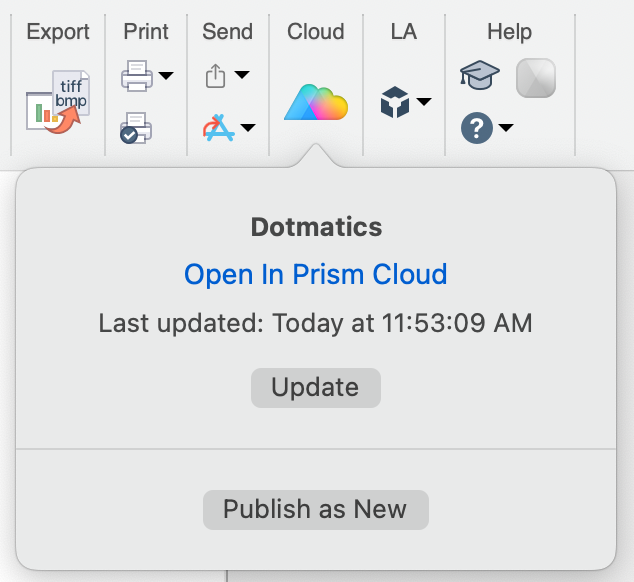Click the red-and-blue A icon under Send
Image resolution: width=634 pixels, height=582 pixels.
tap(217, 129)
